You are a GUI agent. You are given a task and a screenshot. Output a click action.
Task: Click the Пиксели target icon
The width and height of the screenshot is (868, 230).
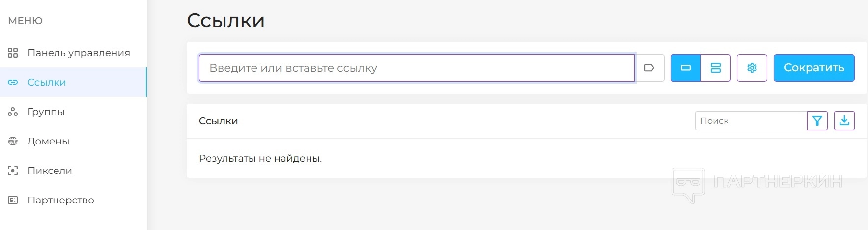13,171
